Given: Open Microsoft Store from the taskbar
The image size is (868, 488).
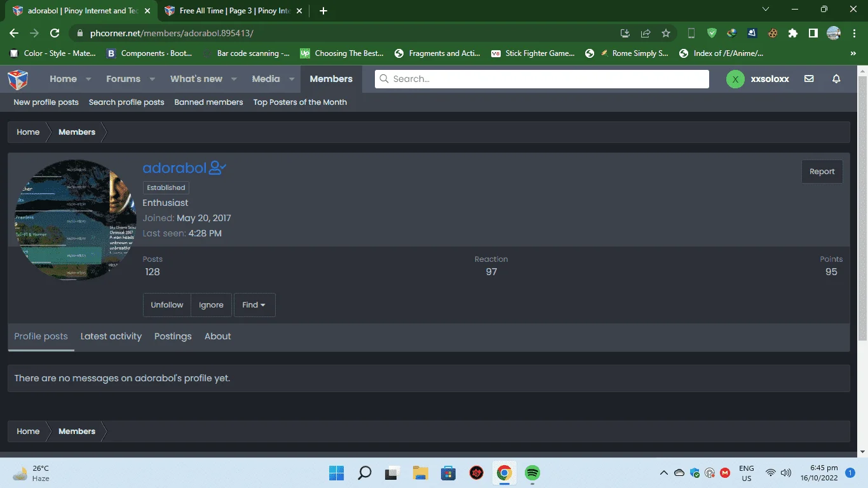Looking at the screenshot, I should 448,473.
